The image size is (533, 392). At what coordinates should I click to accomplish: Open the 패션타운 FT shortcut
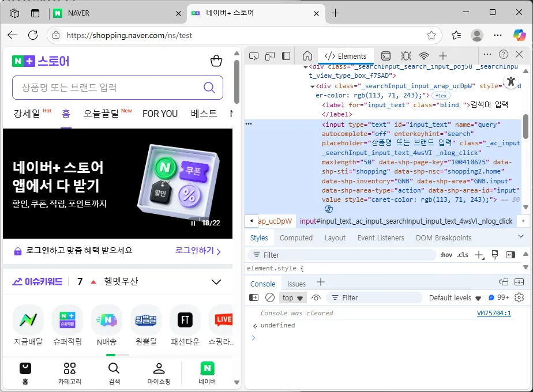click(185, 326)
